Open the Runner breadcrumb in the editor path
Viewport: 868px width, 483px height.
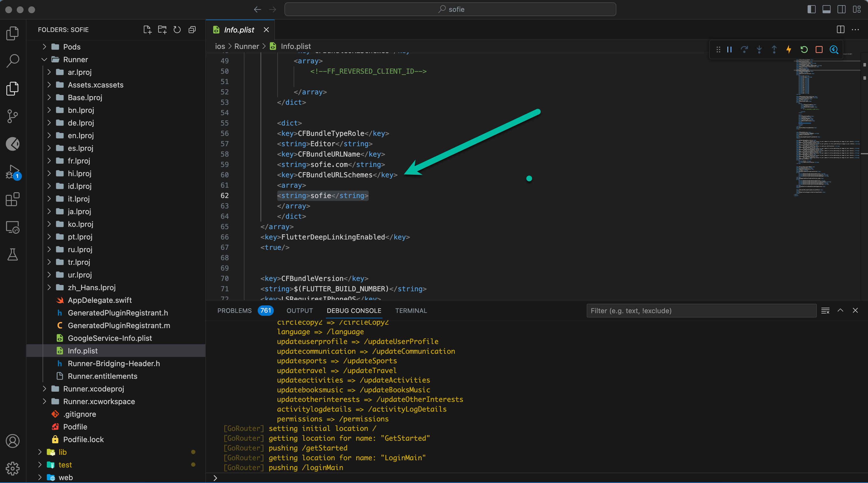coord(247,46)
